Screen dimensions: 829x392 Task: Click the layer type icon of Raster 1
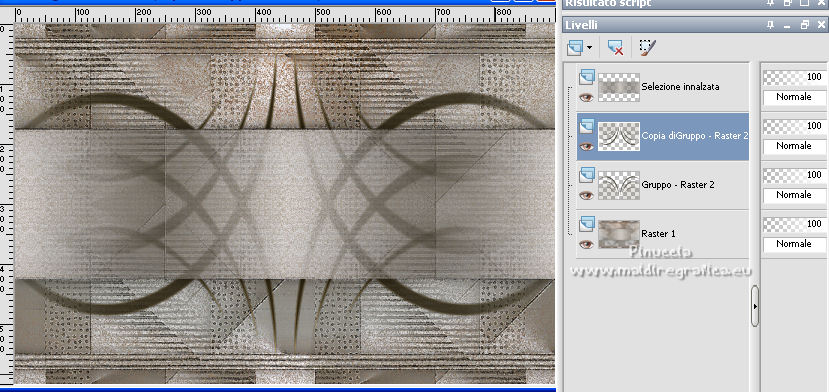586,225
